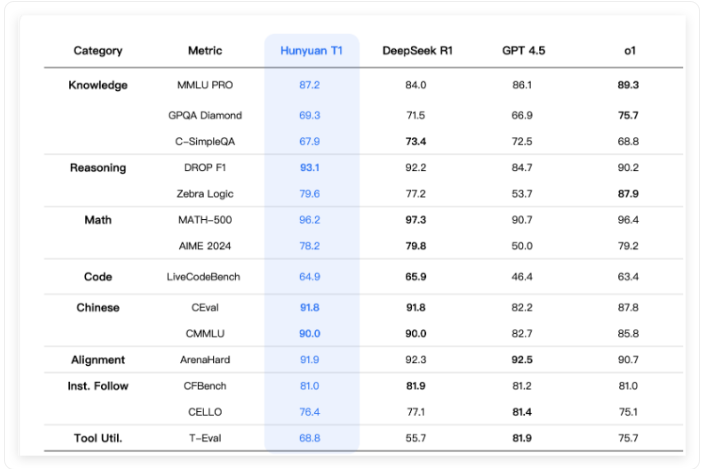Click the ArenaHard metric name
The width and height of the screenshot is (702, 469).
point(205,360)
